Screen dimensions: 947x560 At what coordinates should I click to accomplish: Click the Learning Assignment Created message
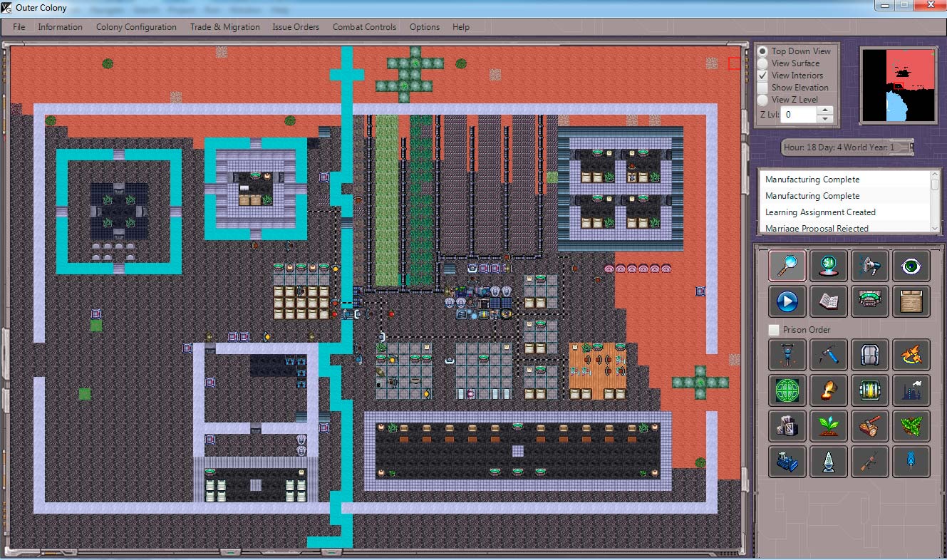pyautogui.click(x=820, y=212)
